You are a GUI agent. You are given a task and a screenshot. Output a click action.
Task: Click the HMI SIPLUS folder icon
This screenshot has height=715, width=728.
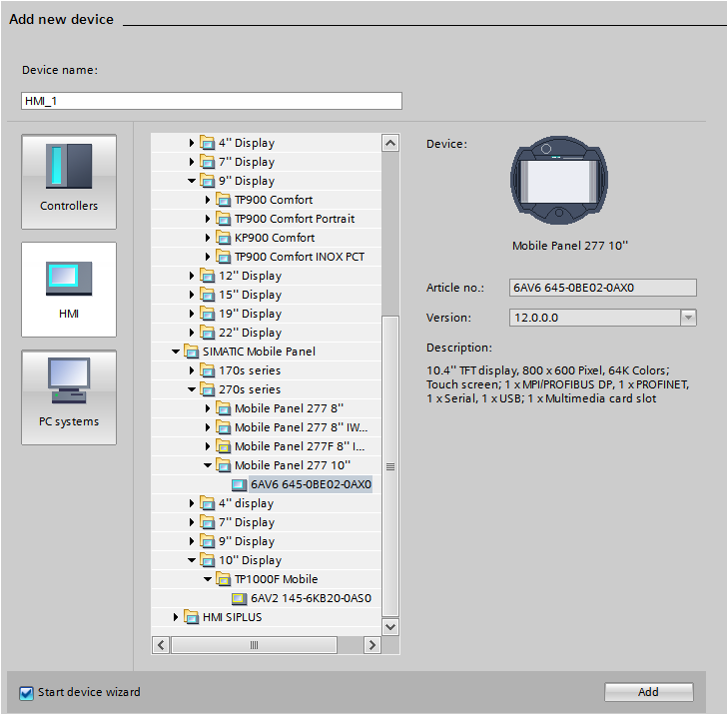(192, 617)
